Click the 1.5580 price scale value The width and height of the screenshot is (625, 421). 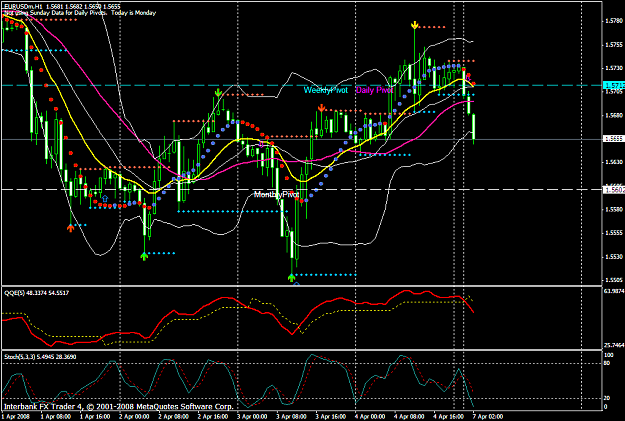click(614, 209)
